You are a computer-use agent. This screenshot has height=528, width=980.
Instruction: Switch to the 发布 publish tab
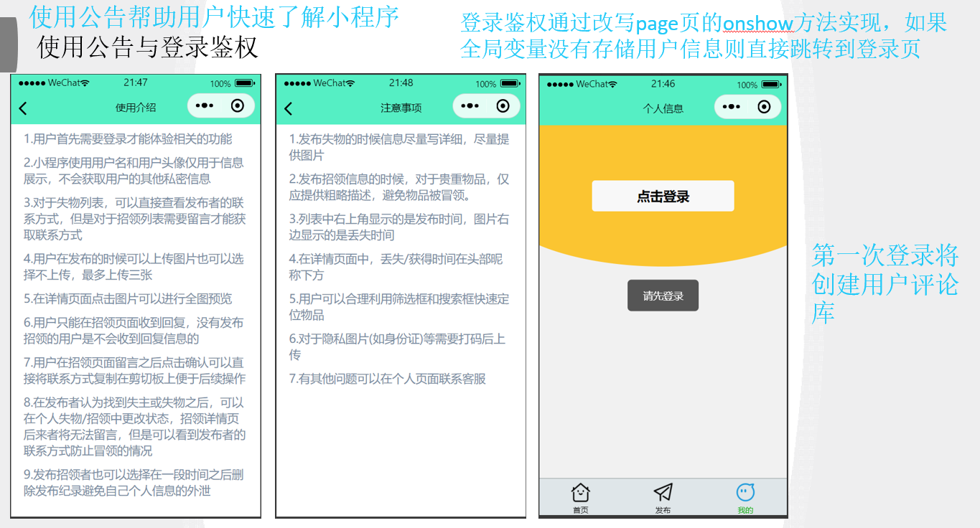[663, 498]
